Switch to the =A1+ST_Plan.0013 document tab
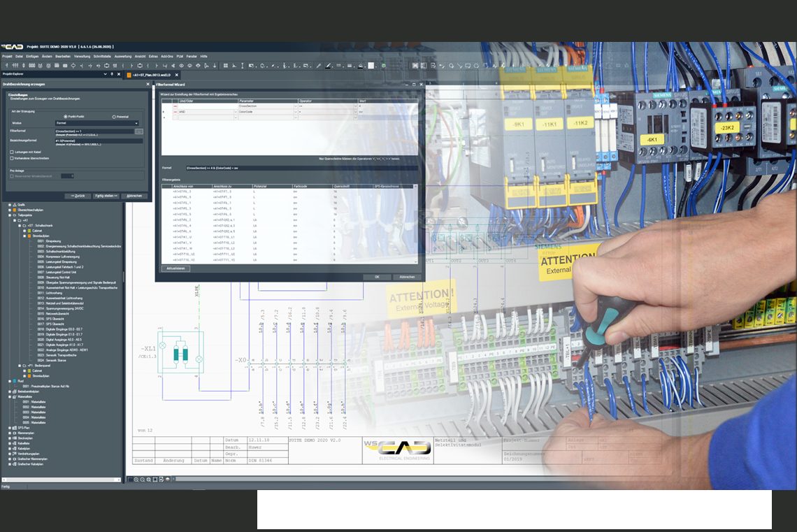 click(152, 75)
